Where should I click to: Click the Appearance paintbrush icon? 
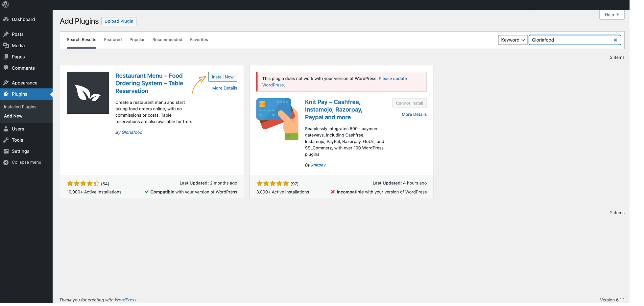click(x=6, y=83)
